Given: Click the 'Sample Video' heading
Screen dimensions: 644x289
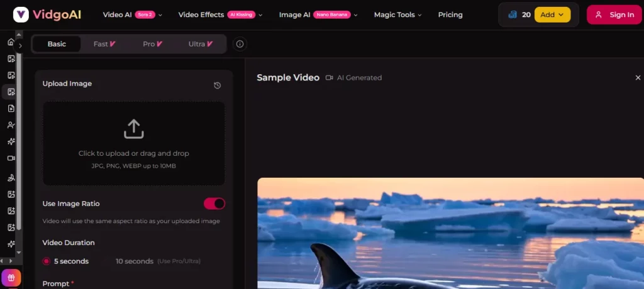Looking at the screenshot, I should [288, 77].
